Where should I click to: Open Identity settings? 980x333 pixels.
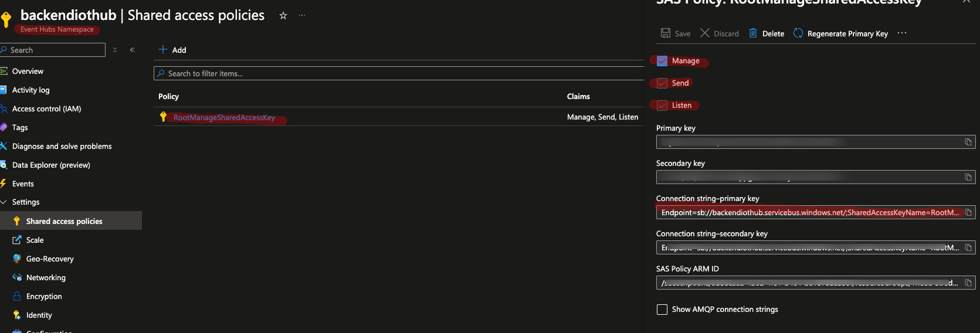tap(39, 315)
